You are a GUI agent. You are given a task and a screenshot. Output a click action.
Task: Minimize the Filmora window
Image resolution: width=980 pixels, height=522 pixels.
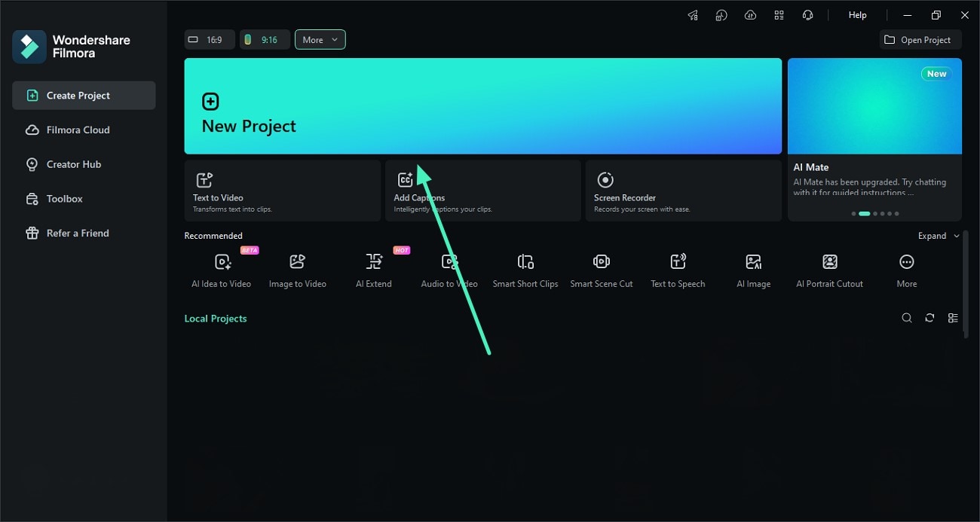coord(908,15)
